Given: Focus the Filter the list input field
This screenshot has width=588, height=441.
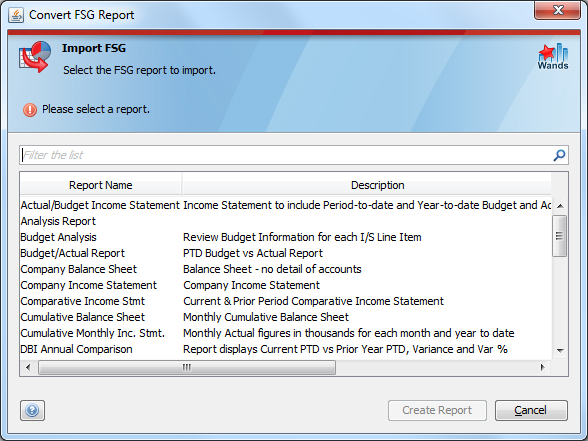Looking at the screenshot, I should point(286,155).
